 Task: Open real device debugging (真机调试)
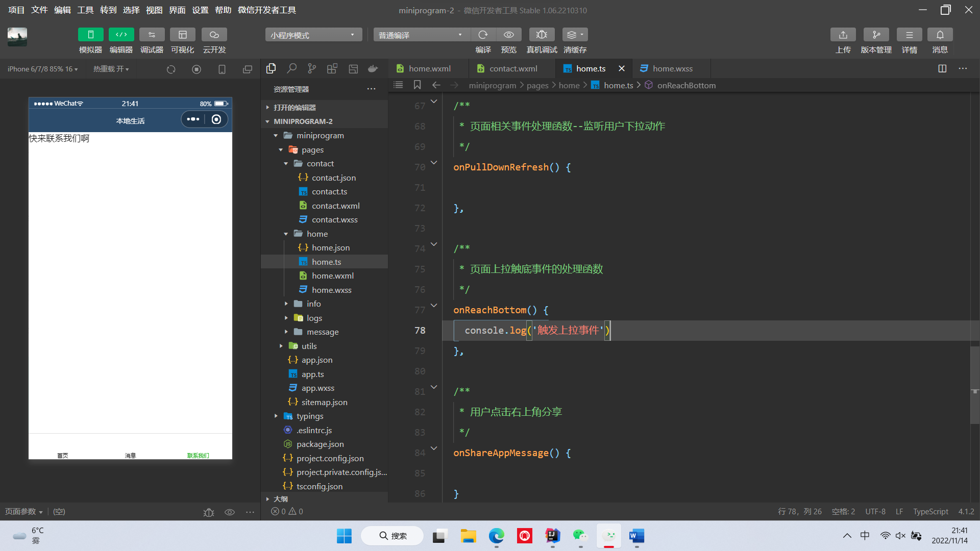(542, 35)
